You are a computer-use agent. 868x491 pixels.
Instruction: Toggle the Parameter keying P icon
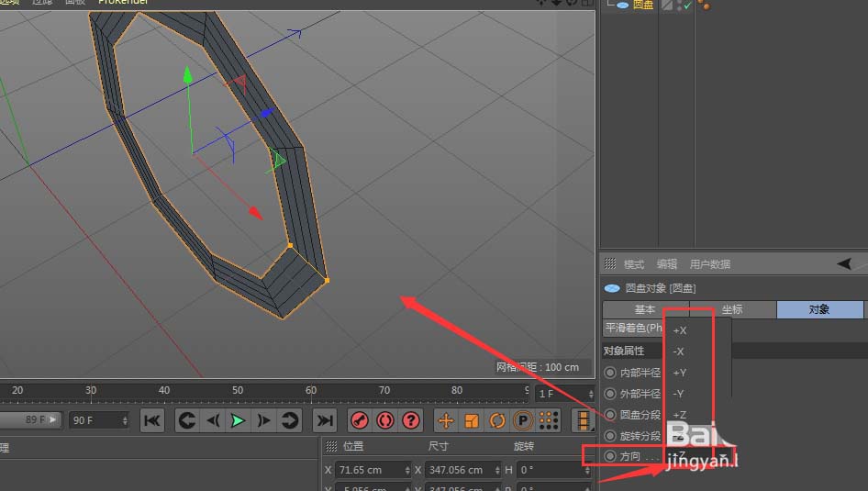(523, 420)
